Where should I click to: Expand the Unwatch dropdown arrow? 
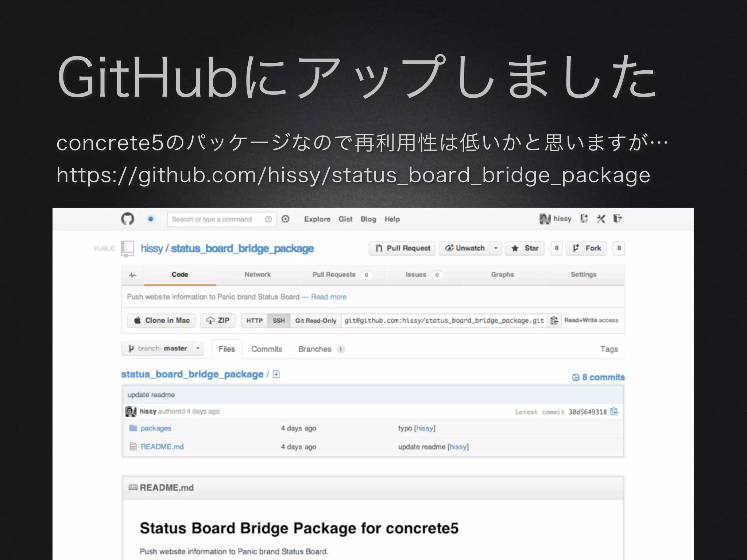click(496, 248)
